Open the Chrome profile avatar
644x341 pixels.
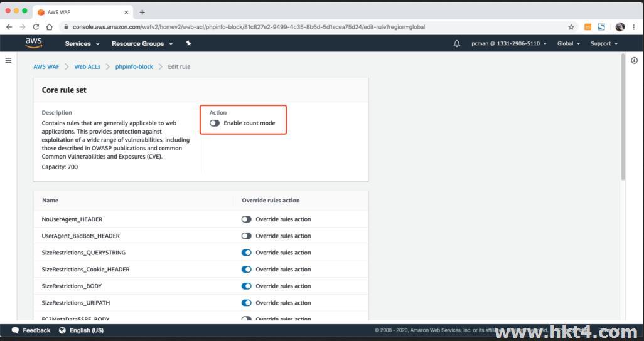620,27
